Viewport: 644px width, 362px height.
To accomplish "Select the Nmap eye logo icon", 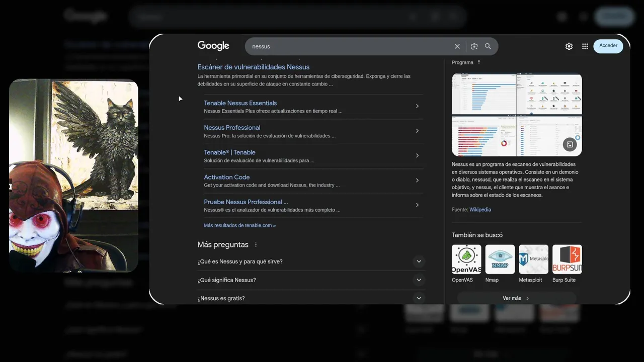I will 500,259.
